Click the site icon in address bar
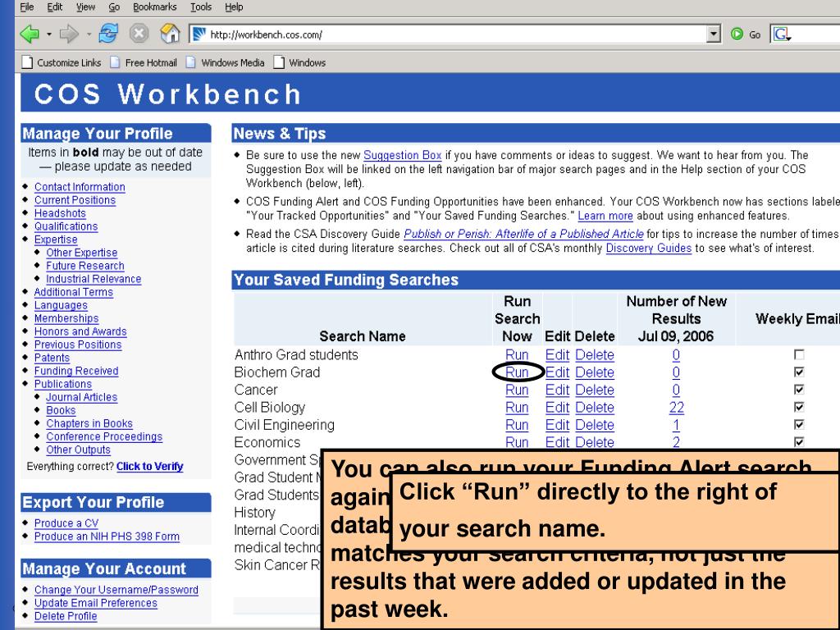 click(x=199, y=34)
